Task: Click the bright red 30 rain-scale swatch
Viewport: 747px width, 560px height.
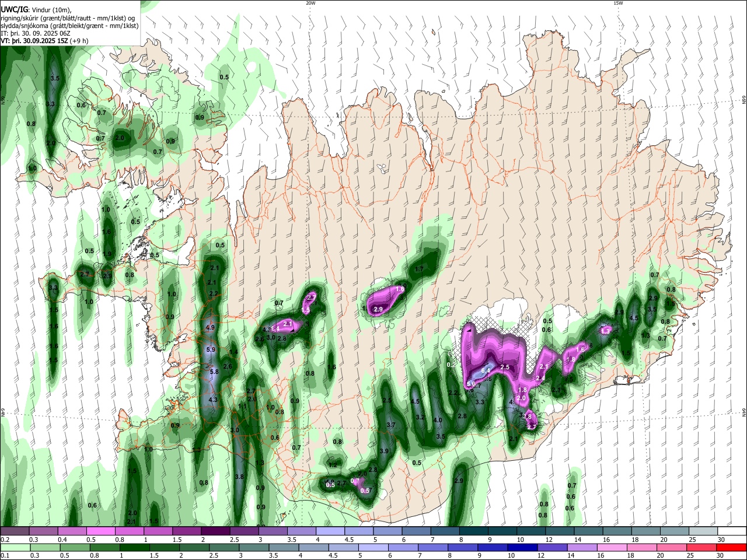Action: 731,547
